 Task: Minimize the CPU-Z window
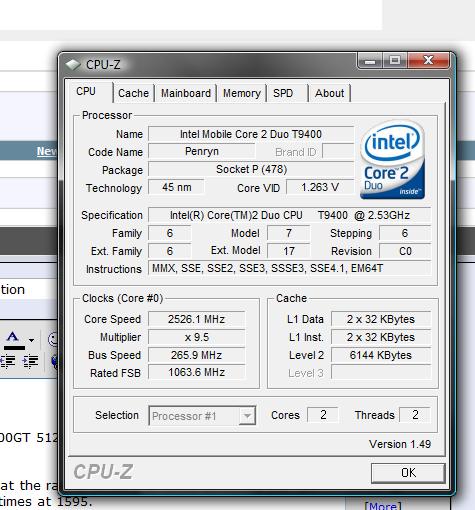pos(369,61)
